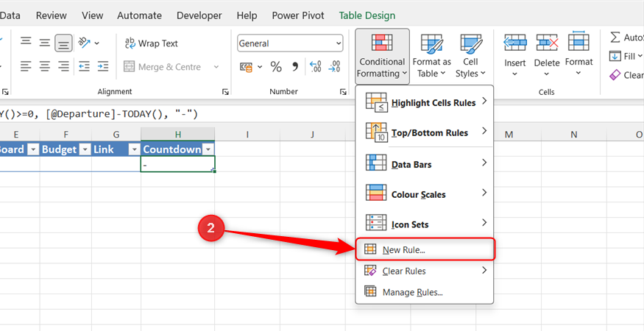Expand the accounting format dropdown arrow
The image size is (644, 331).
(260, 67)
